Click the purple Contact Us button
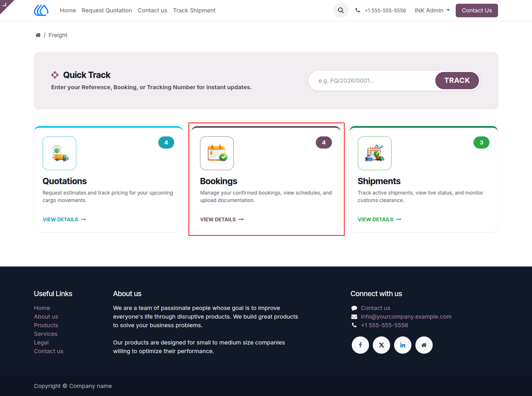 (477, 10)
